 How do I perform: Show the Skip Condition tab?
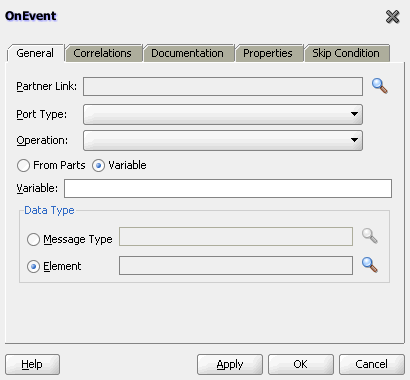coord(347,53)
